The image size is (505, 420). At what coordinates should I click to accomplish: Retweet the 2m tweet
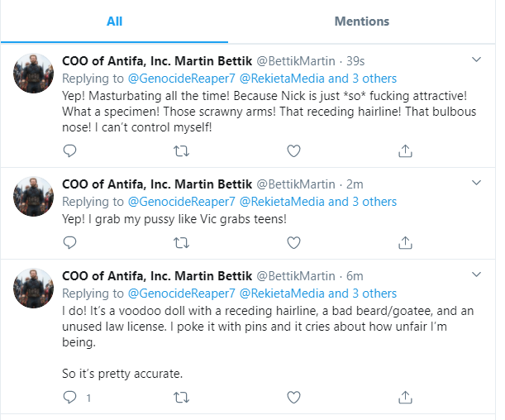[x=181, y=242]
